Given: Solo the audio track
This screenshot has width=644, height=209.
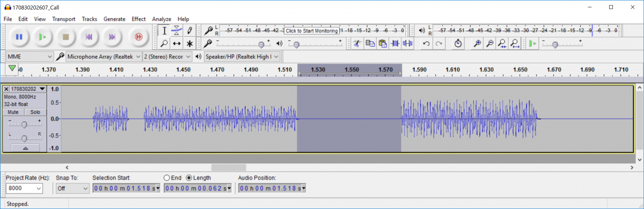Looking at the screenshot, I should coord(35,112).
